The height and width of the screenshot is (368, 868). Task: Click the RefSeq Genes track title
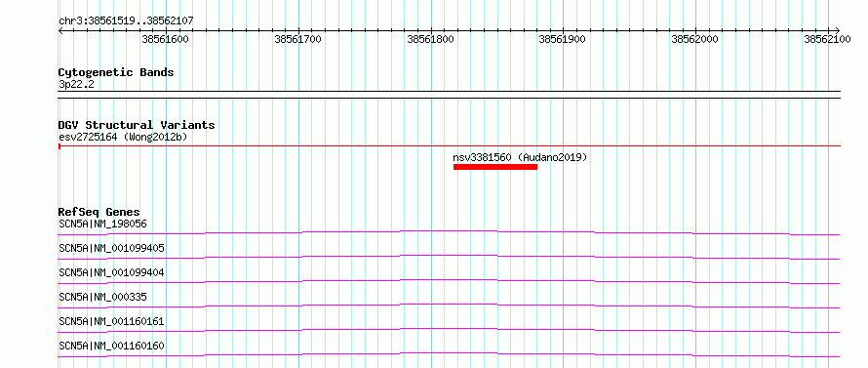coord(99,212)
